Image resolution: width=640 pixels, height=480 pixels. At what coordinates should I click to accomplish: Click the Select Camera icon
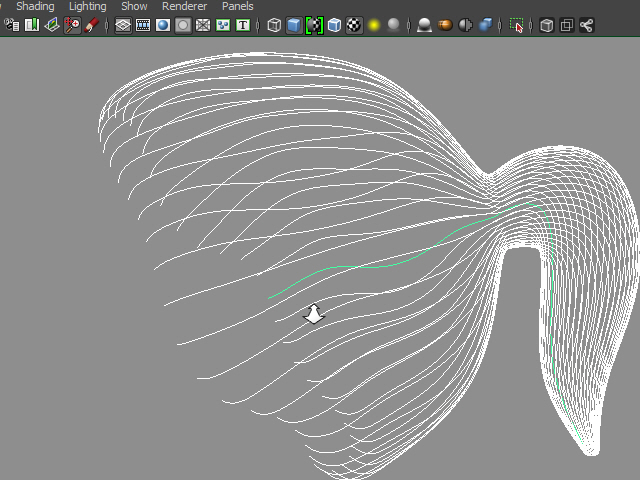pyautogui.click(x=12, y=25)
